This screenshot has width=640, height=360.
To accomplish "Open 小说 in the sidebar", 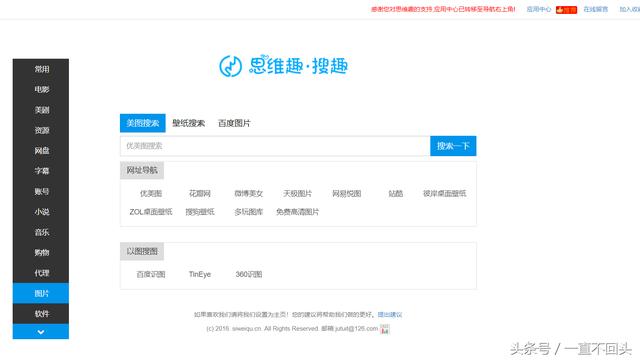I will coord(41,212).
